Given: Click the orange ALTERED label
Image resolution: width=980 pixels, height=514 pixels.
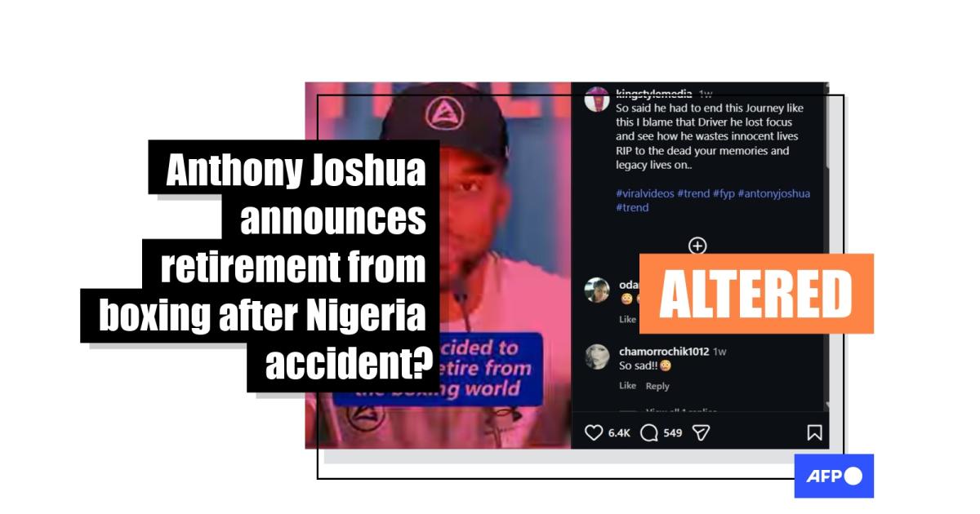Looking at the screenshot, I should [756, 294].
